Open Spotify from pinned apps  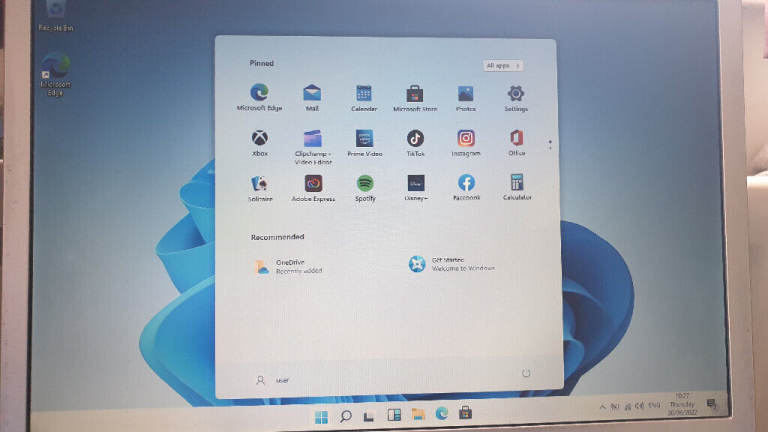[364, 183]
